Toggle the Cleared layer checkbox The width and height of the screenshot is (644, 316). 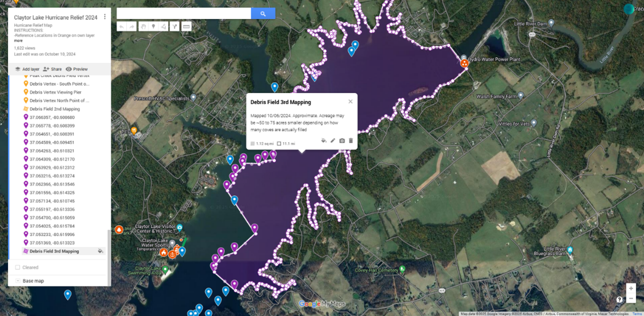(x=16, y=267)
